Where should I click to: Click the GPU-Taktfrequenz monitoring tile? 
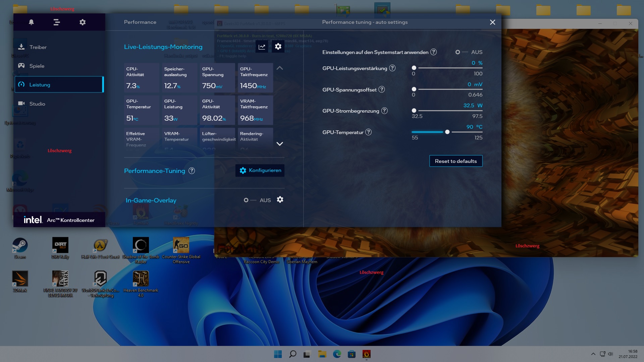(255, 78)
